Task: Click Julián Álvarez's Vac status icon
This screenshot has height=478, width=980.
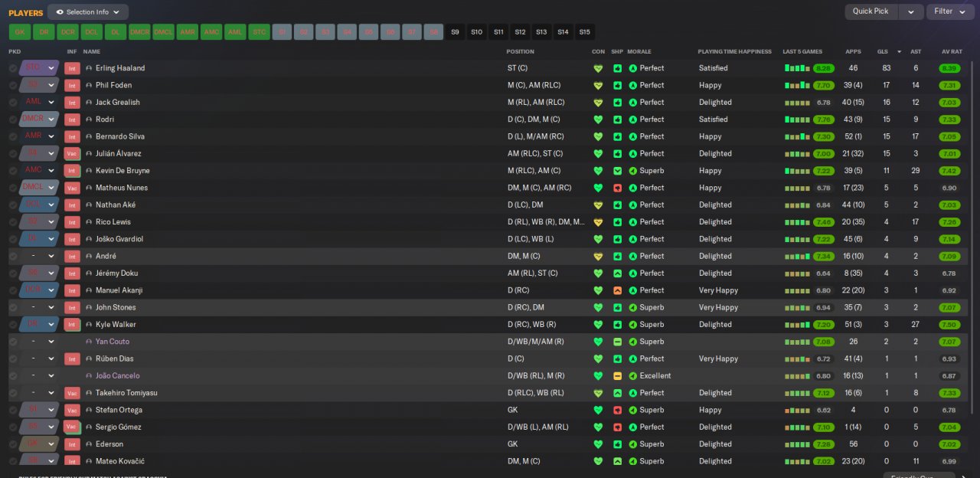Action: click(x=72, y=154)
